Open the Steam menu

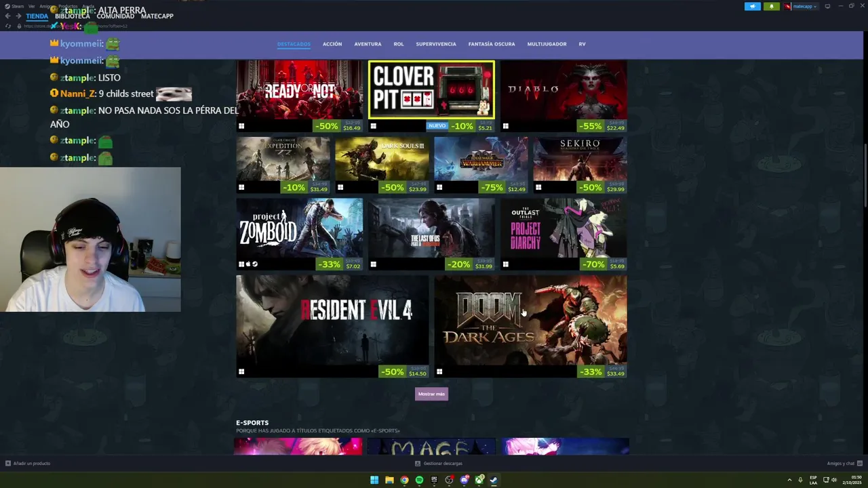[15, 6]
